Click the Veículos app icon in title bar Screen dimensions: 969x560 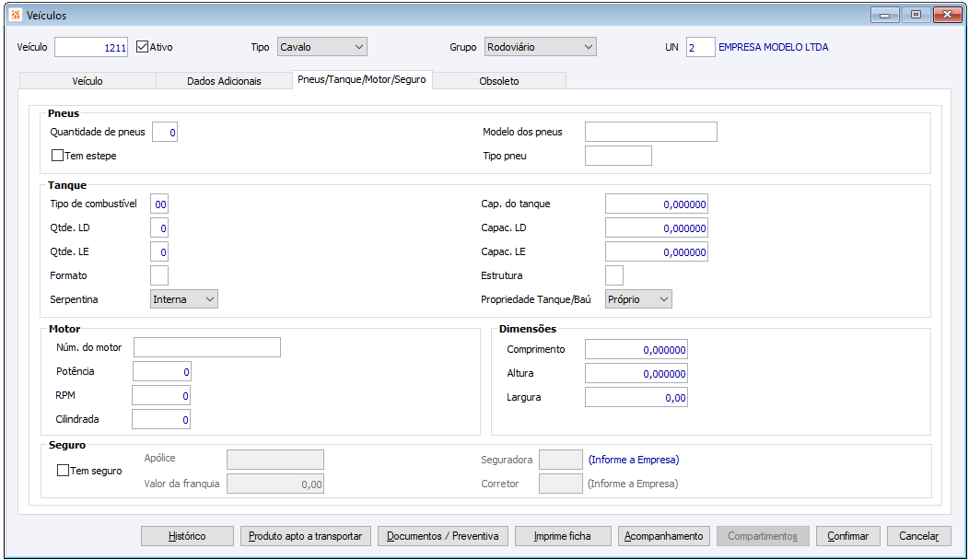16,15
